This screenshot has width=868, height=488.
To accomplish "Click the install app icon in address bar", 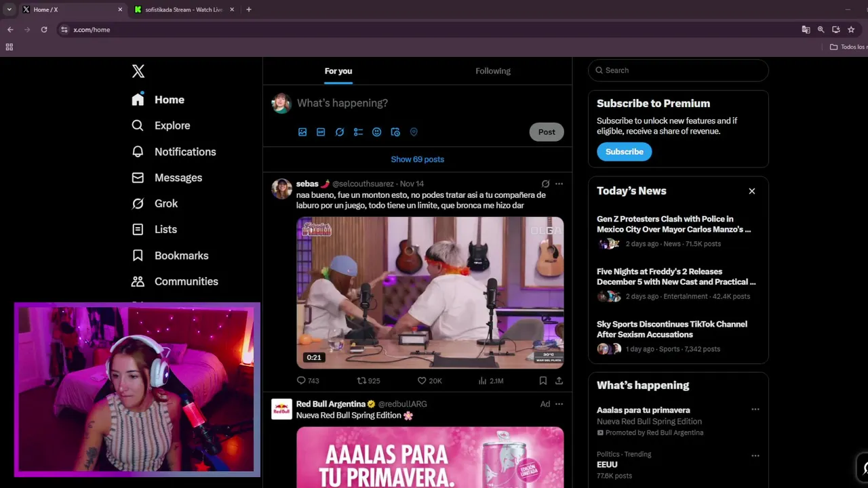I will 836,30.
